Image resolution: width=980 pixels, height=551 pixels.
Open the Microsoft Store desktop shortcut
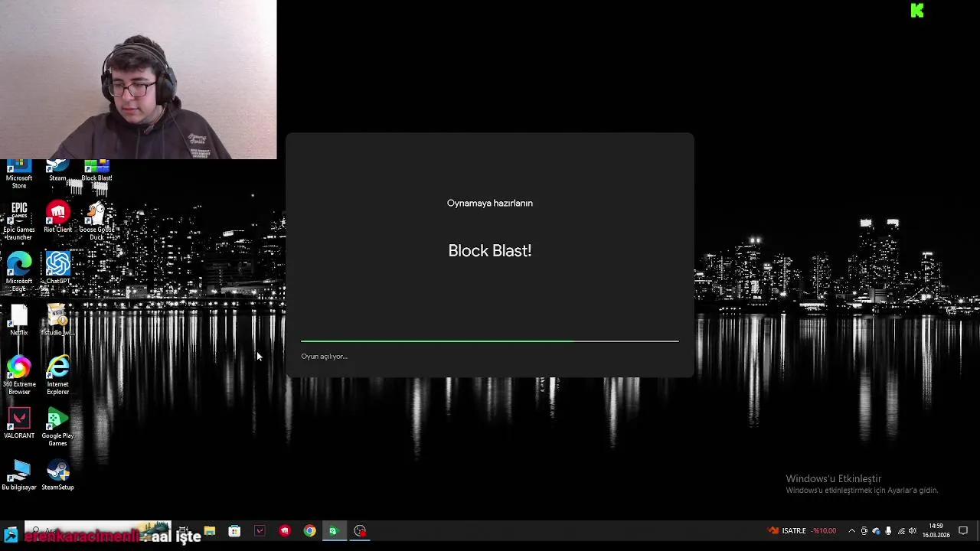pos(19,174)
